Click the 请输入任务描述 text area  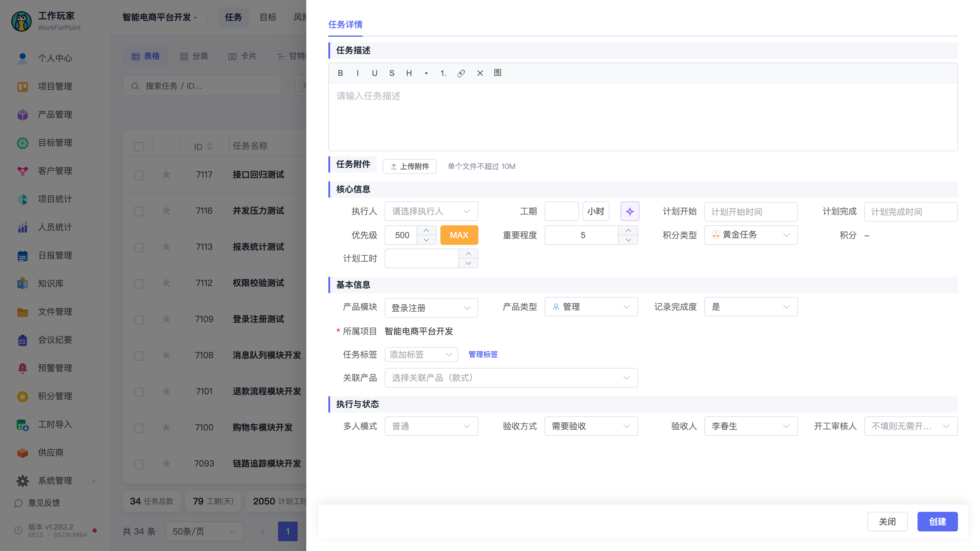click(x=643, y=117)
